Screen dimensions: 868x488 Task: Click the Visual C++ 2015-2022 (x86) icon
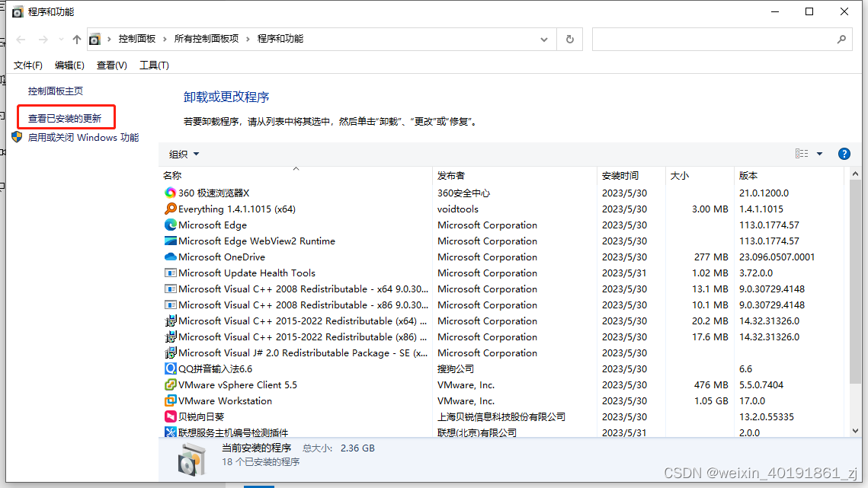click(171, 336)
